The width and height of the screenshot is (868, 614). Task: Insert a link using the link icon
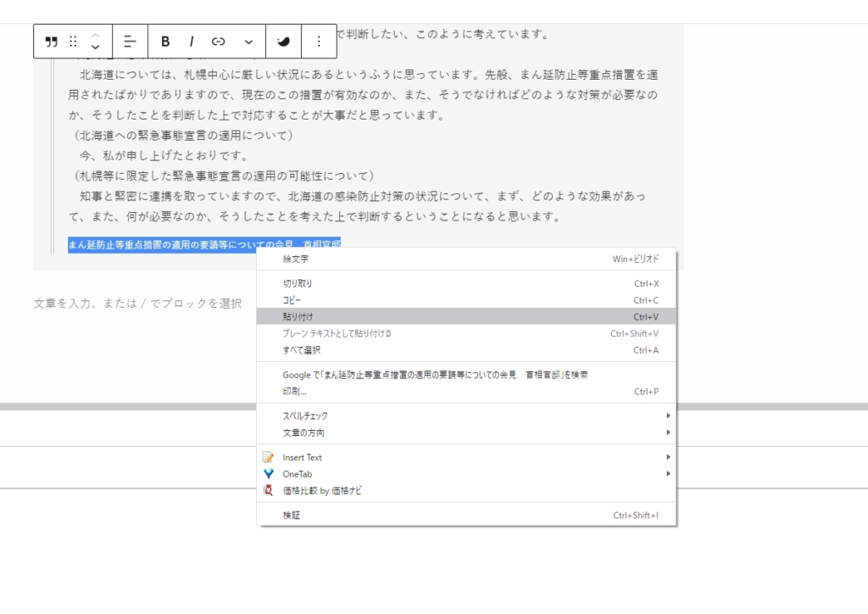[219, 42]
